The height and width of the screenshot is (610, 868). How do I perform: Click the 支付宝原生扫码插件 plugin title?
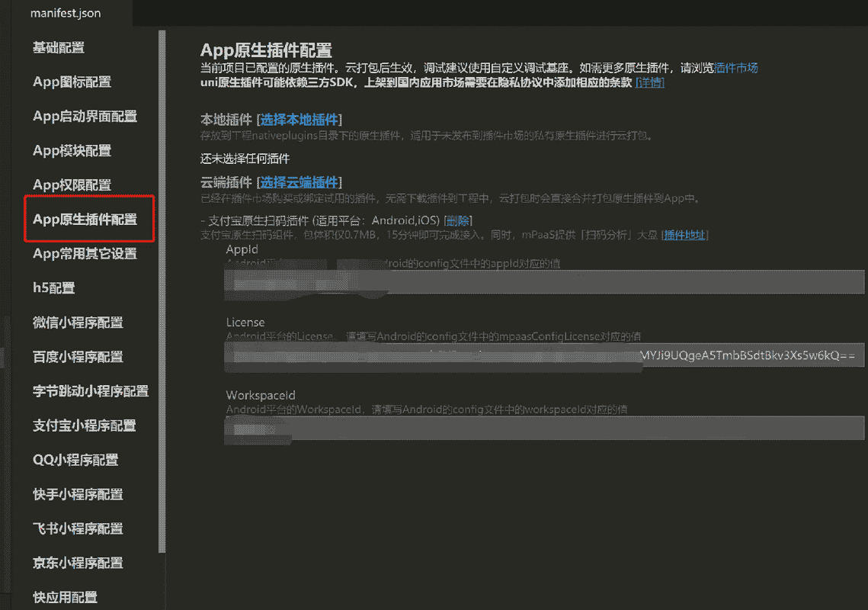pyautogui.click(x=258, y=220)
